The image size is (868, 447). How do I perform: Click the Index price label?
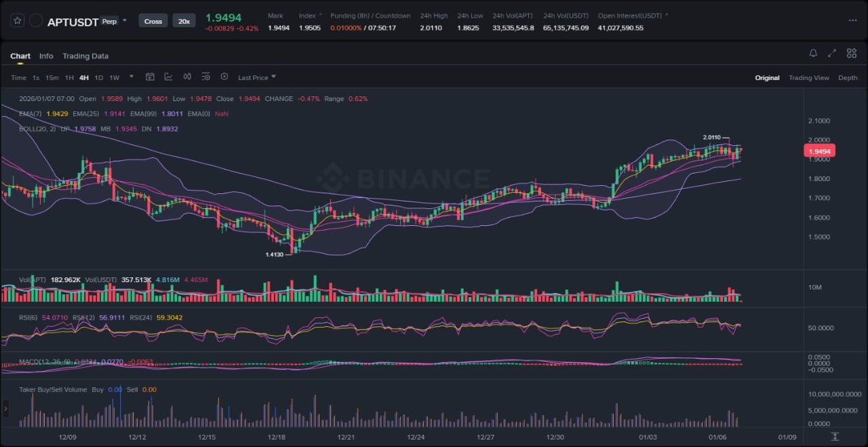(307, 16)
